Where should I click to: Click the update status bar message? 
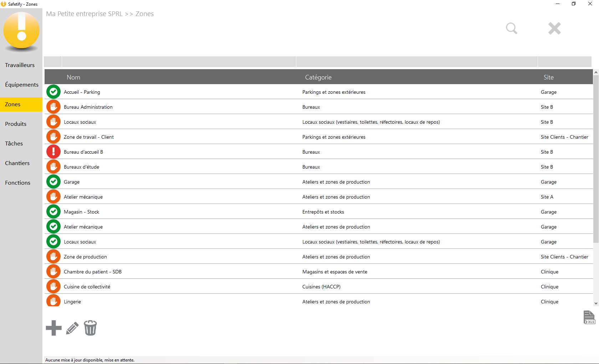(x=90, y=360)
